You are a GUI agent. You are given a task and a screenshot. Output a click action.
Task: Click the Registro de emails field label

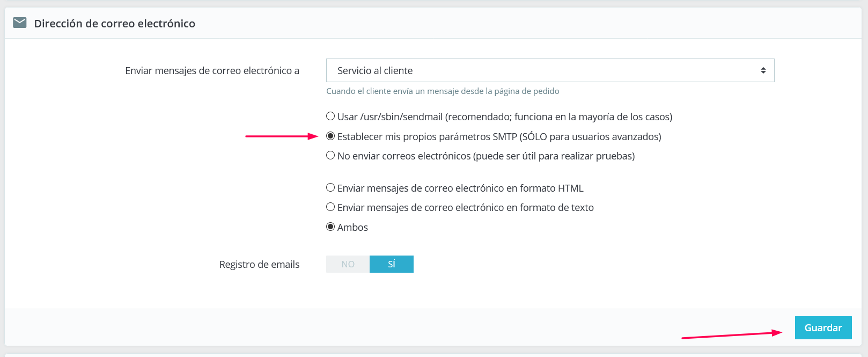point(259,264)
